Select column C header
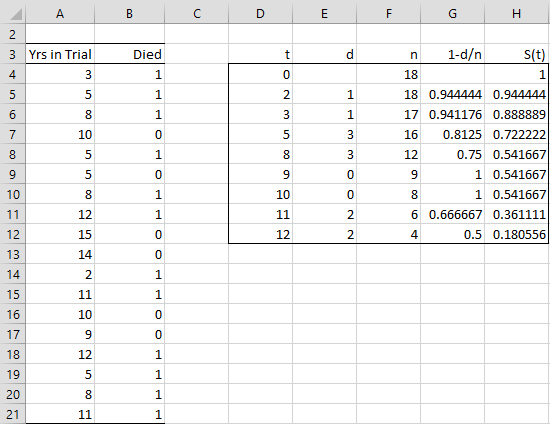This screenshot has height=424, width=550. point(196,13)
